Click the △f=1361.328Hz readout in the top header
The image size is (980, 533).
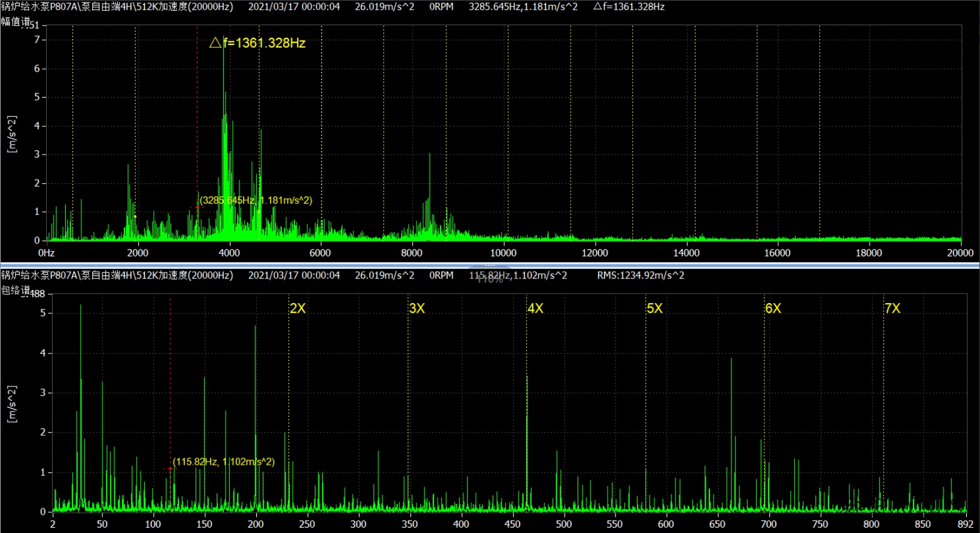tap(629, 7)
